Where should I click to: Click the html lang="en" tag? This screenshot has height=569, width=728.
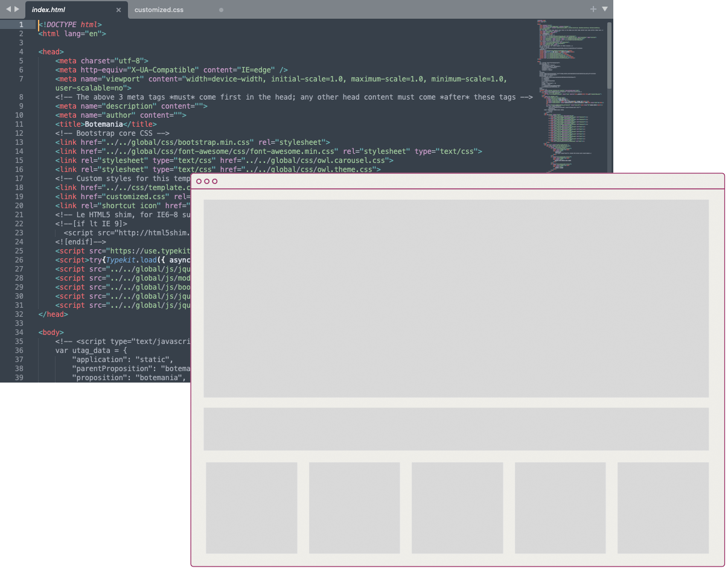(72, 34)
